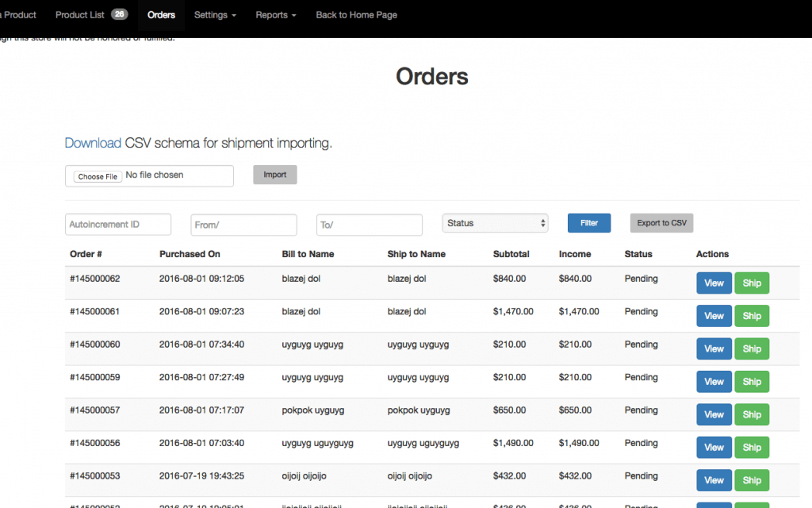
Task: Expand the Reports dropdown menu
Action: point(276,15)
